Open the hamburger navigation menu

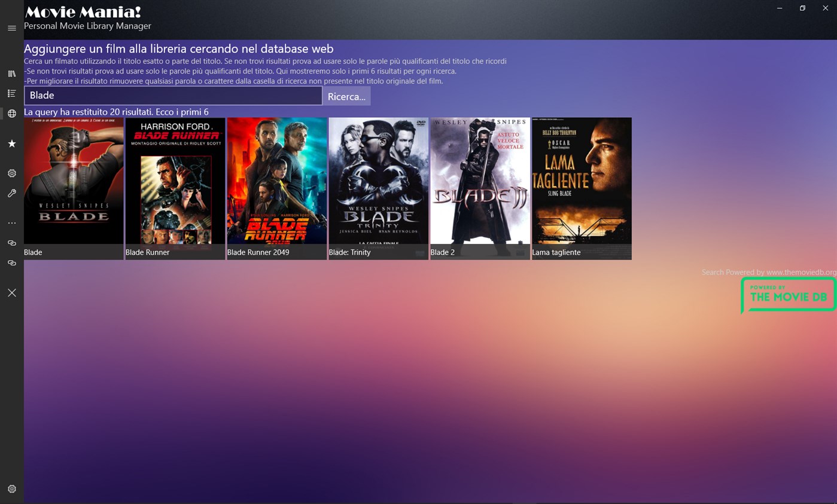[x=11, y=28]
